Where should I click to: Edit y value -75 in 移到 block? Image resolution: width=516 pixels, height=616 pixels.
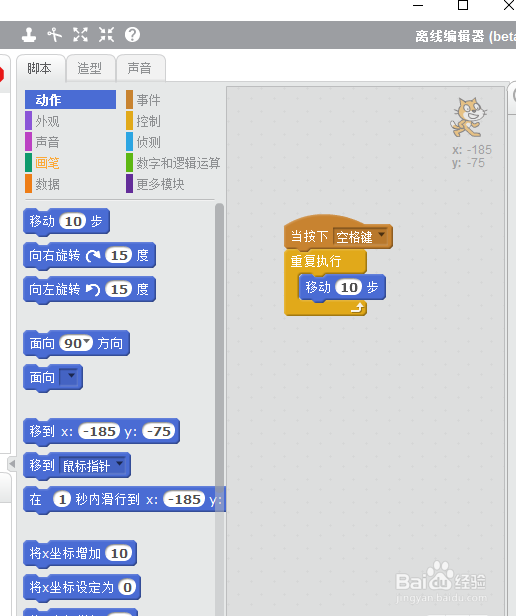click(159, 431)
